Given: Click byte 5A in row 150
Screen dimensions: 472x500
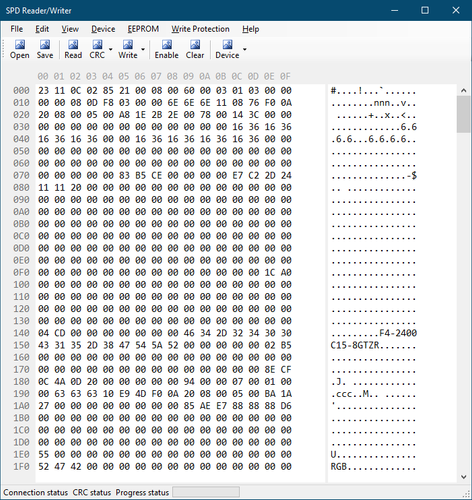Looking at the screenshot, I should (157, 345).
